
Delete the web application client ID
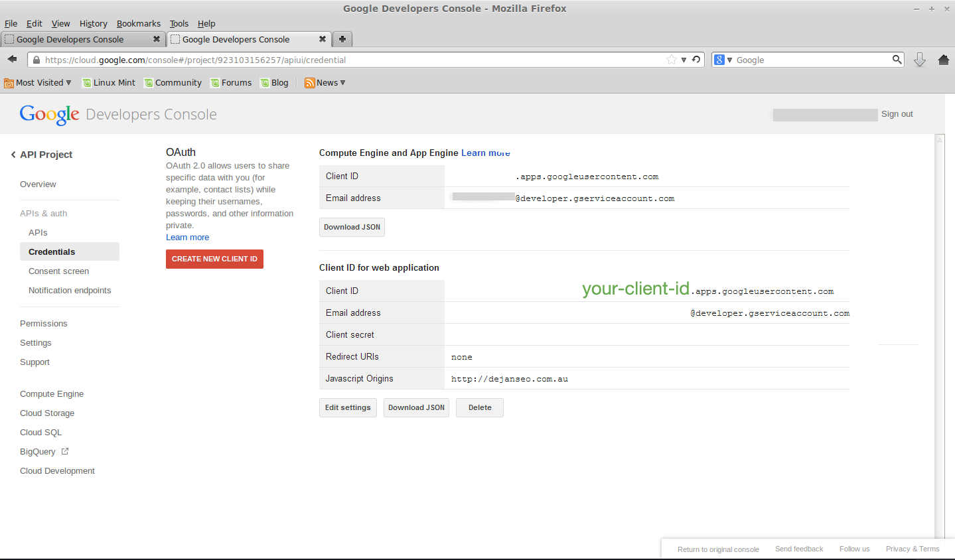point(480,407)
